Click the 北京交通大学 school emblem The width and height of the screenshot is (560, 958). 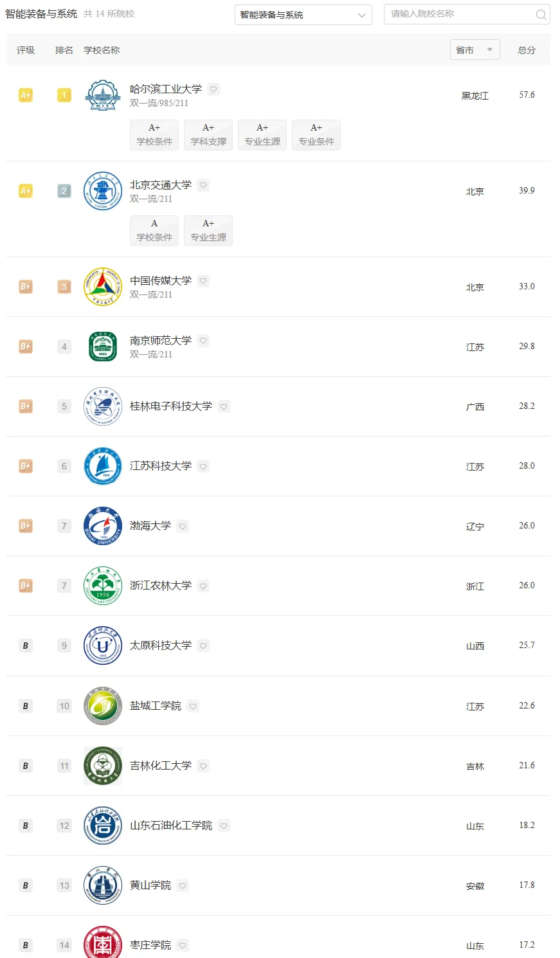(x=103, y=191)
